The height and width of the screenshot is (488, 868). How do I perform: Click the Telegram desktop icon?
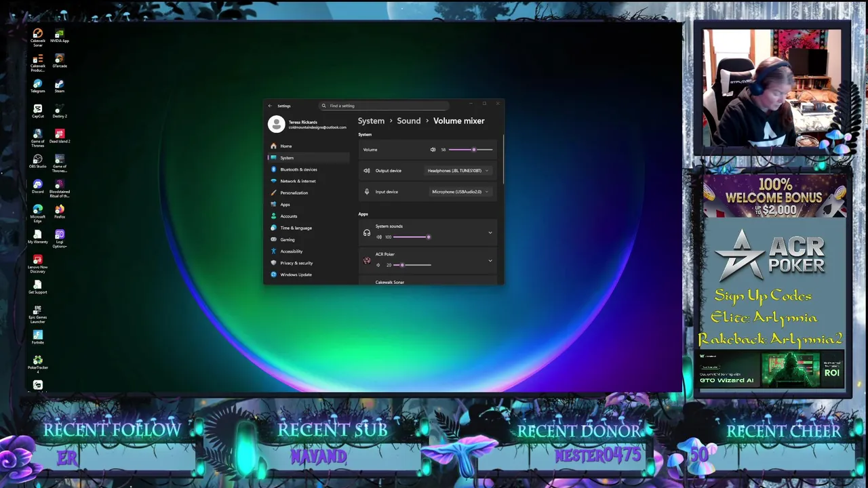38,87
